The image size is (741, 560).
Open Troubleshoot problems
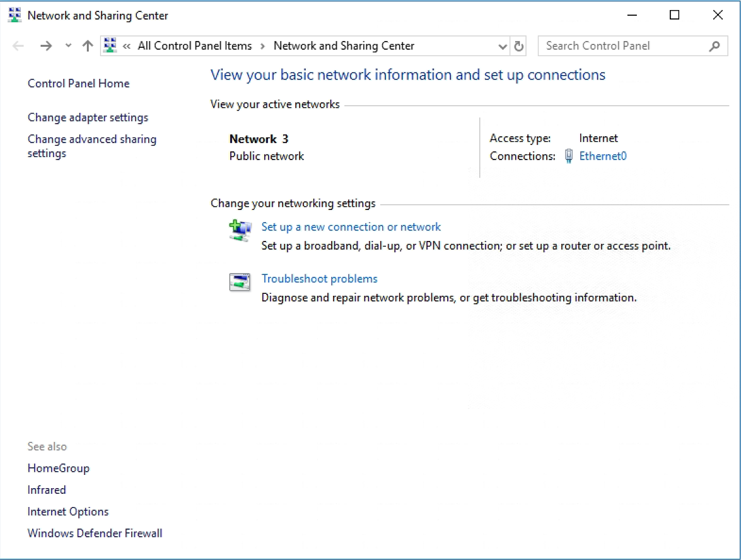point(320,279)
